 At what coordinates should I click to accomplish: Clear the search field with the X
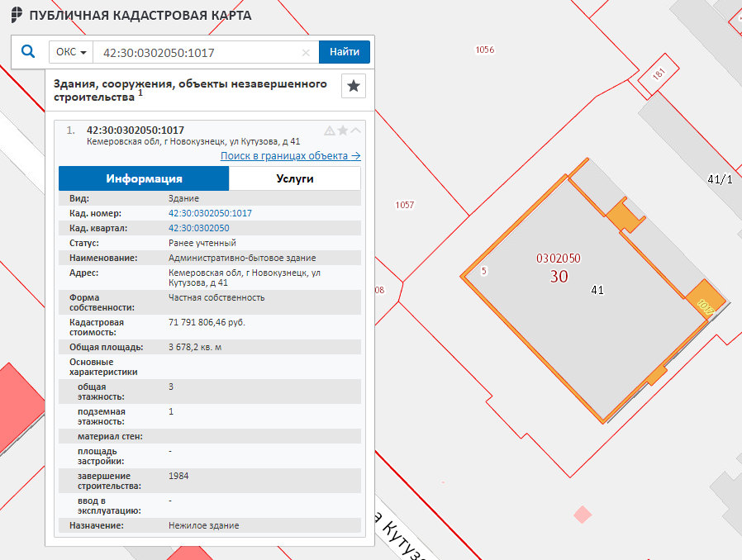[306, 53]
